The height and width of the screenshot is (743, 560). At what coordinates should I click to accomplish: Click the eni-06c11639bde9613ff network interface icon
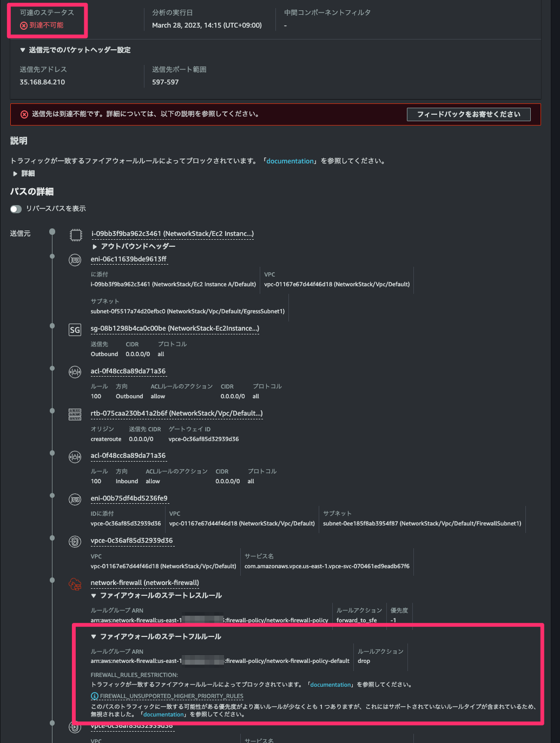click(x=75, y=260)
